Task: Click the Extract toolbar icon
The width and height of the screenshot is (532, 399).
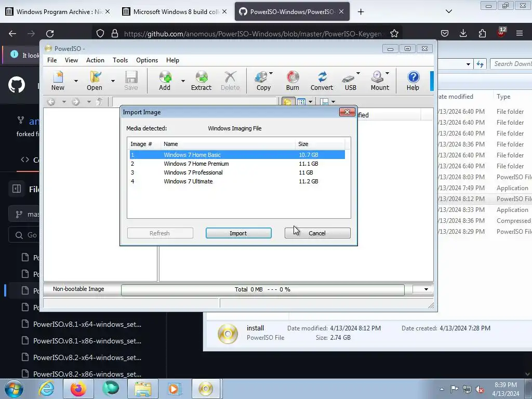Action: point(201,81)
